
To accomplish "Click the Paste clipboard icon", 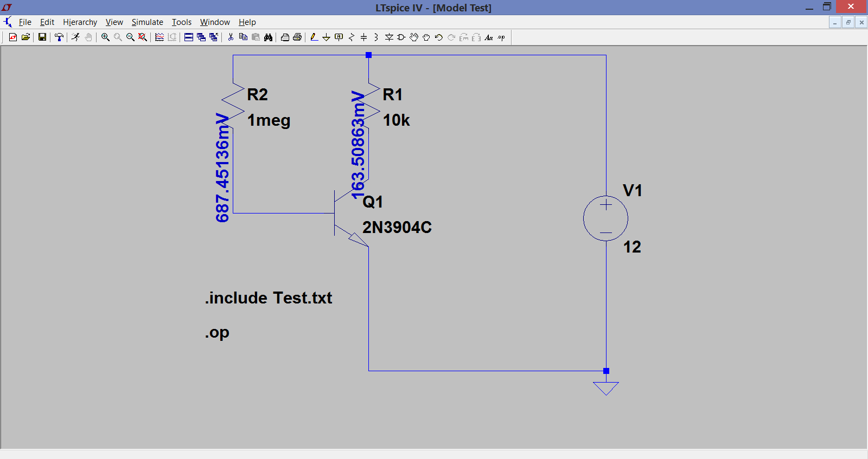I will pyautogui.click(x=256, y=37).
